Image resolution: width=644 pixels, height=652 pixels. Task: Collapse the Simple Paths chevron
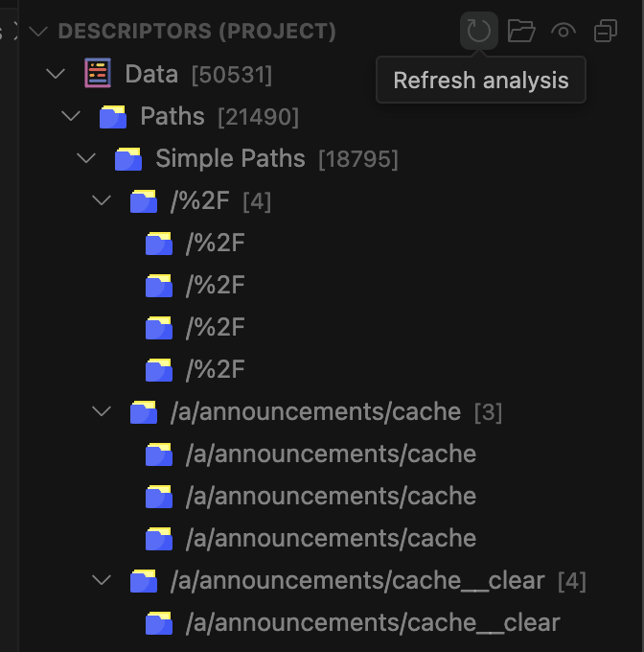tap(86, 159)
